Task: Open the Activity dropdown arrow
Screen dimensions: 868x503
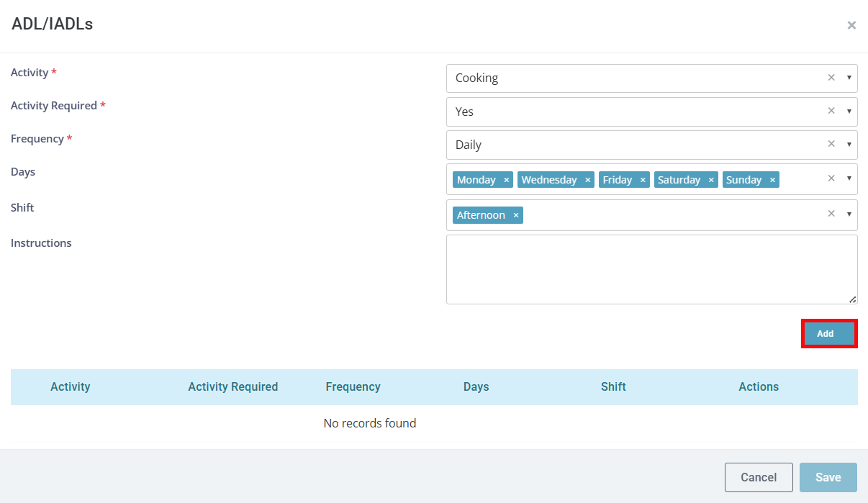Action: tap(849, 78)
